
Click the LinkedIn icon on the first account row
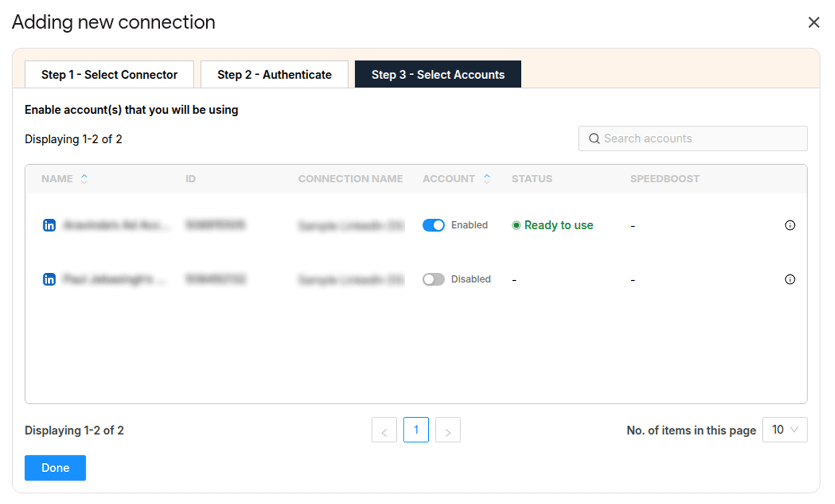pos(49,225)
